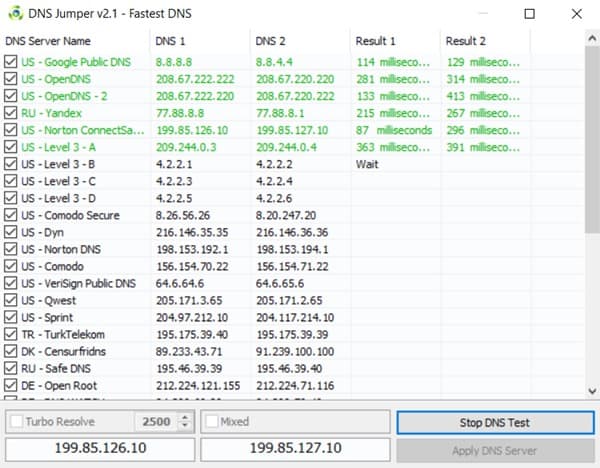Toggle the US - Level 3 - A checkbox
This screenshot has height=468, width=600.
(x=10, y=147)
